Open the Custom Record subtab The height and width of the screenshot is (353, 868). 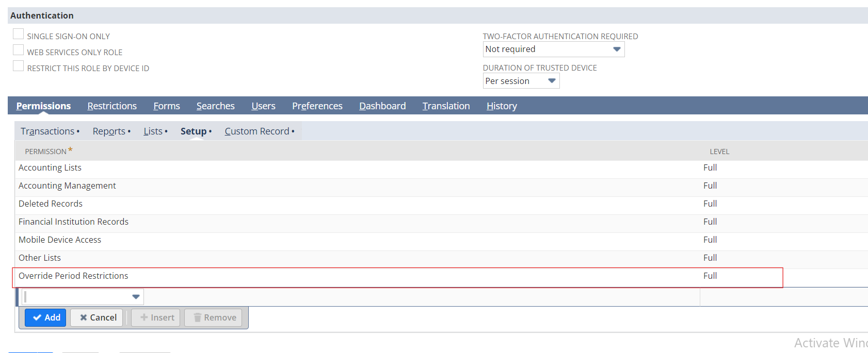click(x=257, y=131)
